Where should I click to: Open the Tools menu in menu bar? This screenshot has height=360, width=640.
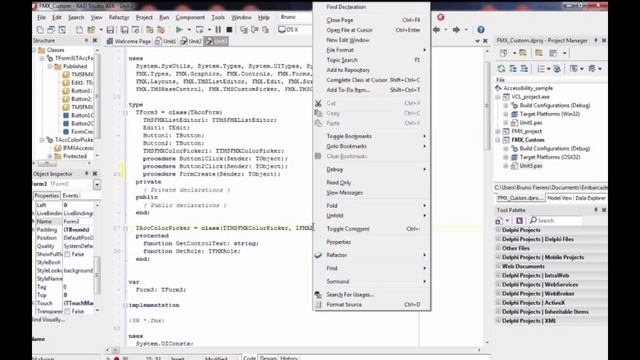click(x=218, y=17)
